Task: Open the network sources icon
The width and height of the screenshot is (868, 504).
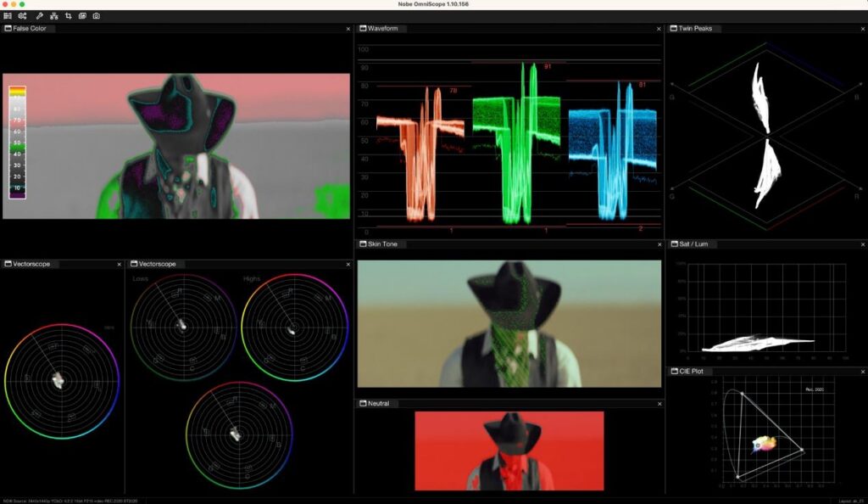Action: [53, 16]
